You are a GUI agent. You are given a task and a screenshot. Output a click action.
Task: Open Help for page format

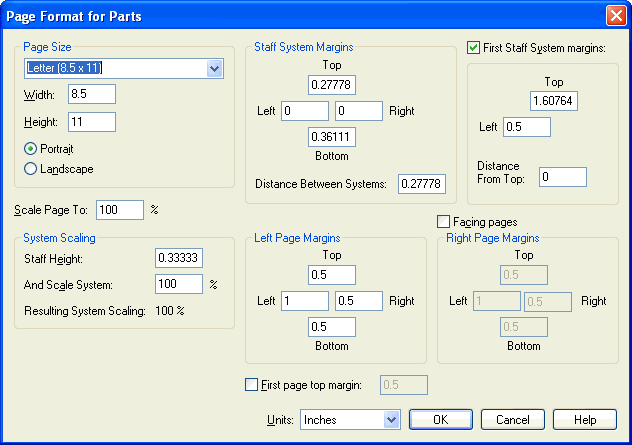585,420
